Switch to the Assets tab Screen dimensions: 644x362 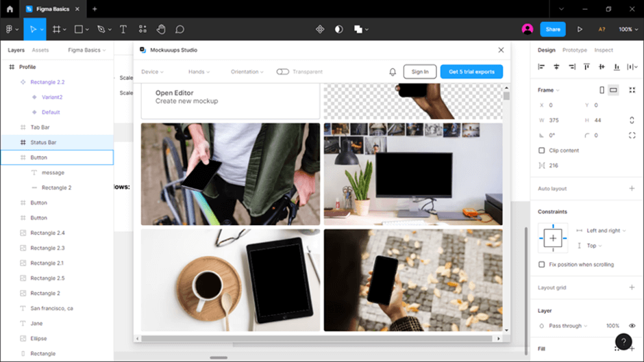[x=40, y=50]
